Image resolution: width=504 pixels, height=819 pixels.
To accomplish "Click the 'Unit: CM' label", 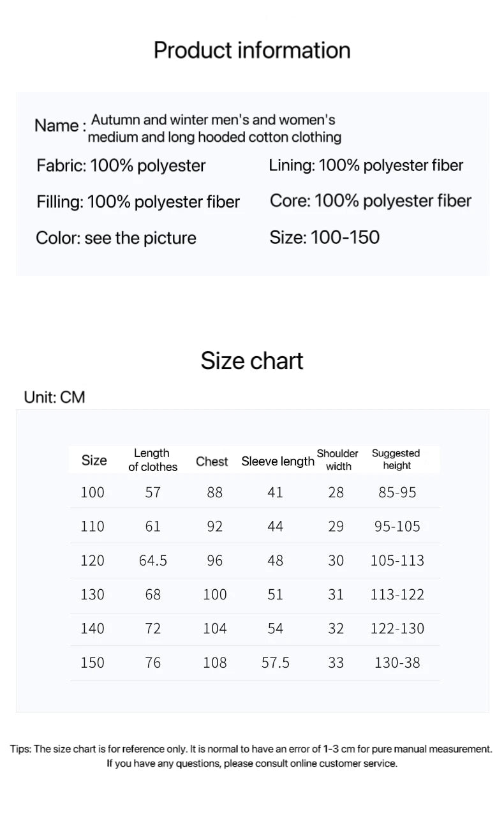I will [x=54, y=398].
